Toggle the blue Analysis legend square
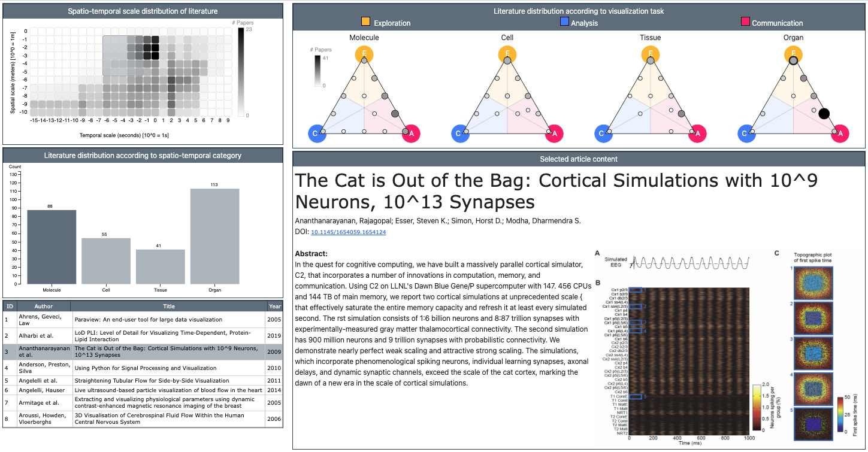The width and height of the screenshot is (868, 452). pos(564,22)
